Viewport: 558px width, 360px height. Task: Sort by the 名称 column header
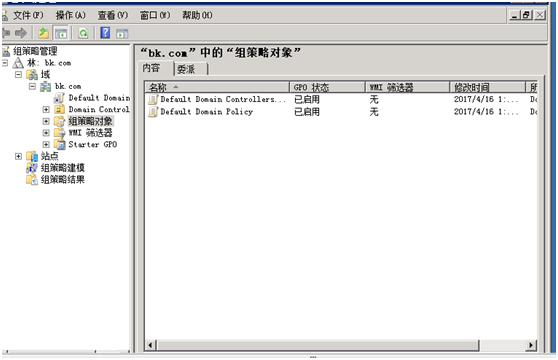[x=217, y=87]
